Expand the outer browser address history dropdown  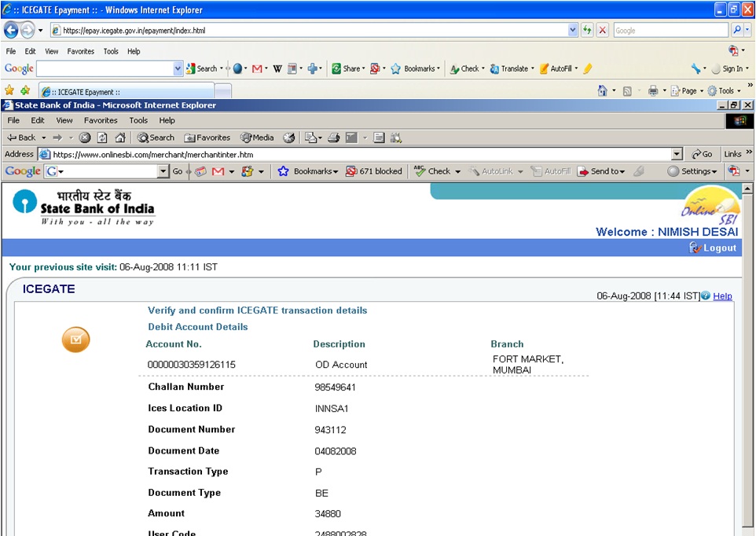(x=572, y=31)
